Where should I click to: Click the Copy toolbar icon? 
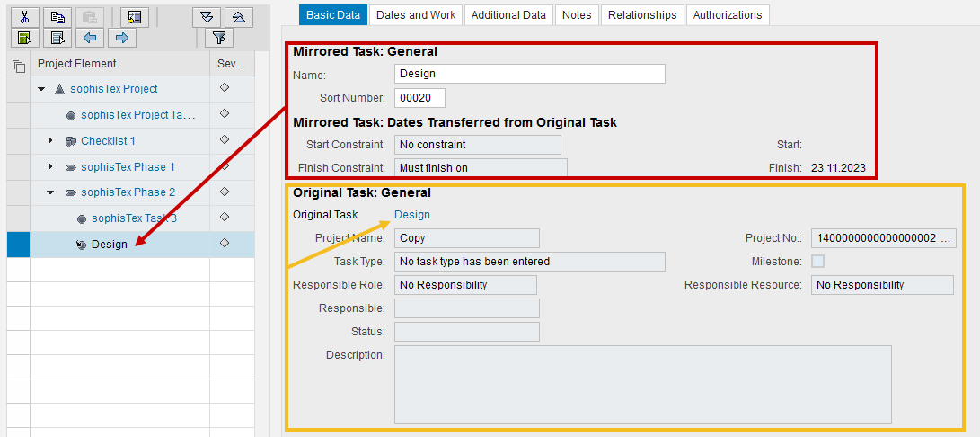click(x=57, y=17)
